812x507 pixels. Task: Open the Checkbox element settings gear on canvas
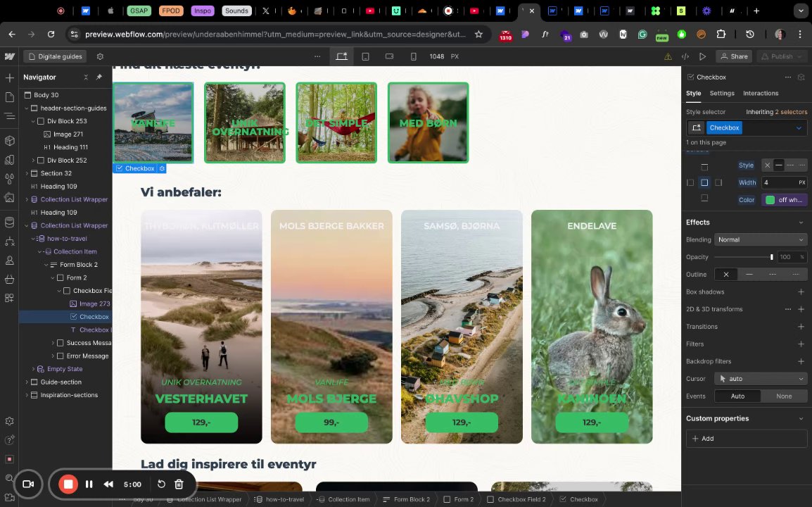click(x=162, y=168)
